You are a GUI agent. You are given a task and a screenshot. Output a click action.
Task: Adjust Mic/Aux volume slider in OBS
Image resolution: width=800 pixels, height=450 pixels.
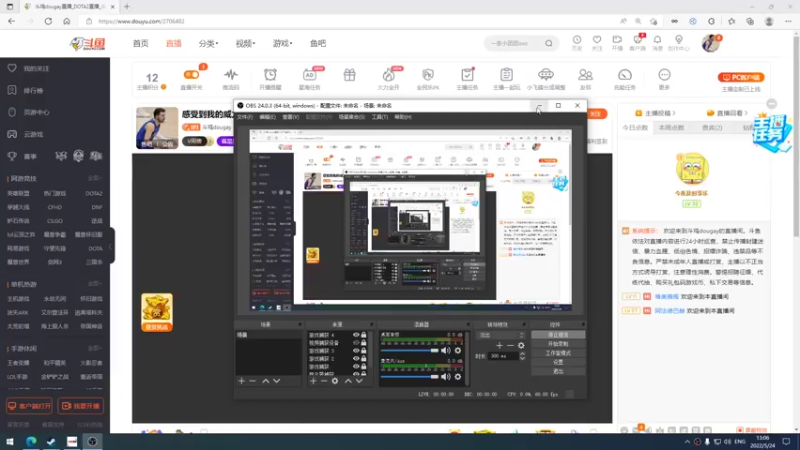(410, 377)
